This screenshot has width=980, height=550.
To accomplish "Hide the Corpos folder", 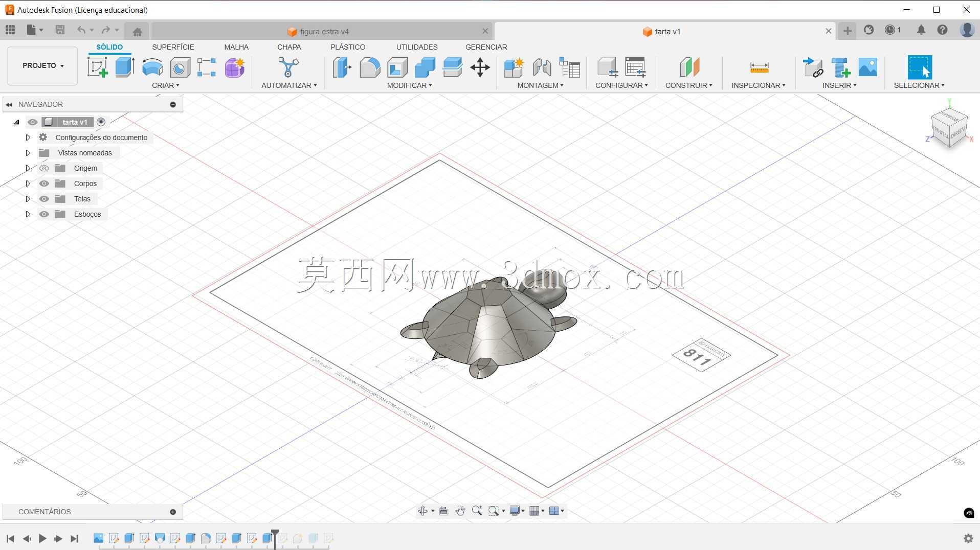I will (x=44, y=184).
